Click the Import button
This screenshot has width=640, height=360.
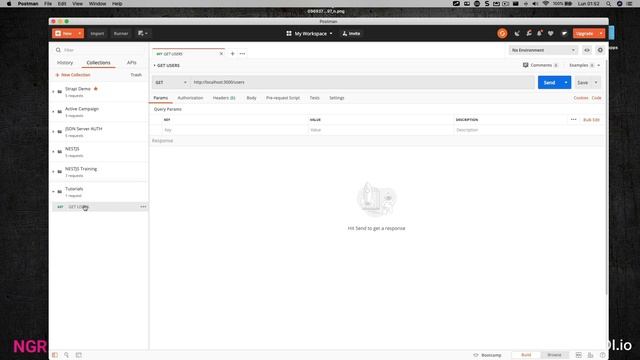[x=97, y=33]
